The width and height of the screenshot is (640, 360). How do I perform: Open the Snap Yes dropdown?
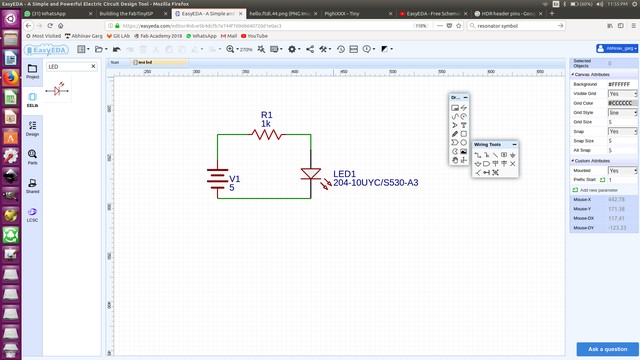(622, 131)
